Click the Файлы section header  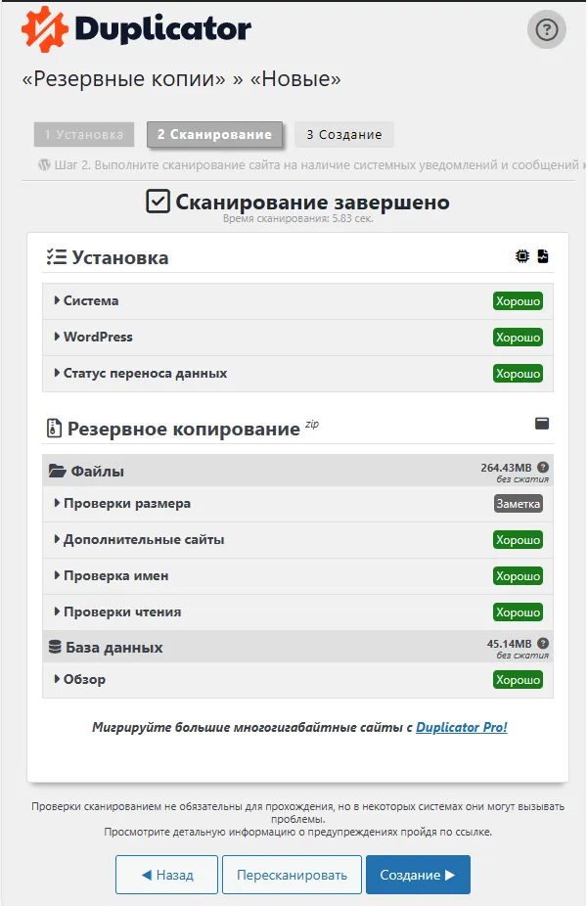pyautogui.click(x=297, y=471)
